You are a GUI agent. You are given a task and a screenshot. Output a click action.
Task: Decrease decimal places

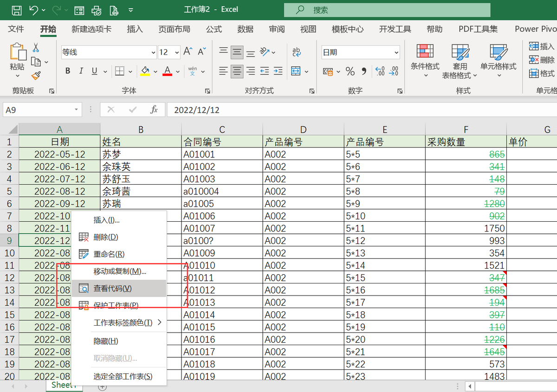coord(394,71)
